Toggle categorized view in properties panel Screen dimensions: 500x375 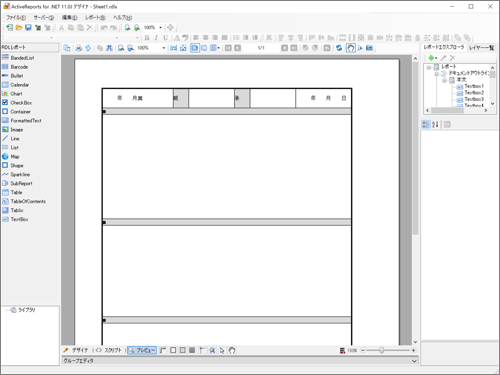click(x=426, y=124)
